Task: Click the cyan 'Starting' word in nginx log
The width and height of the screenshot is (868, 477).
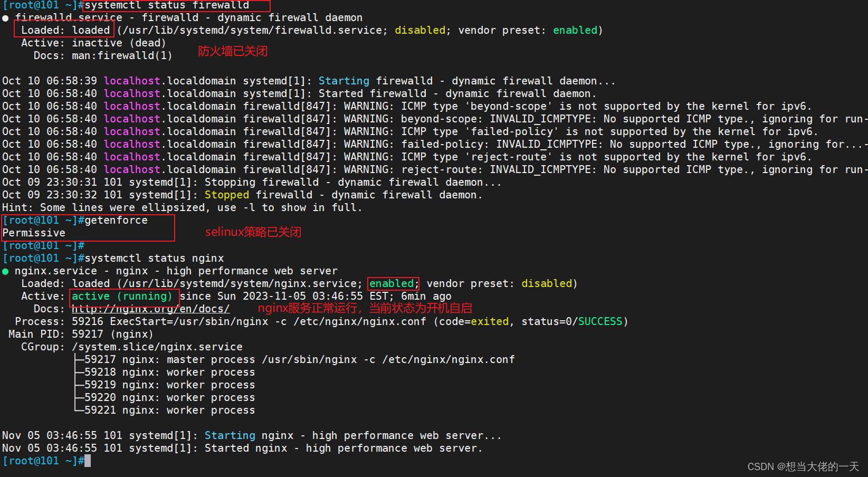Action: click(230, 435)
